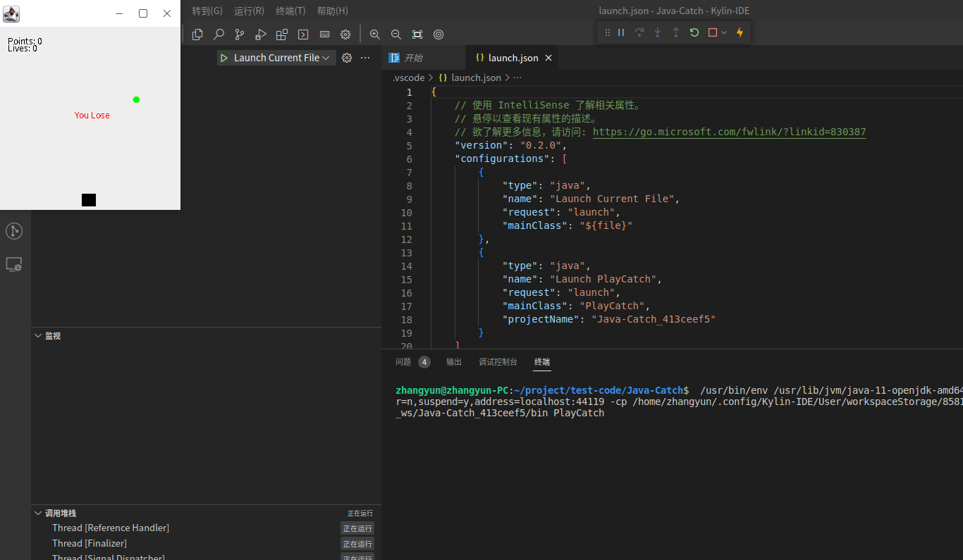The width and height of the screenshot is (963, 560).
Task: Open the Run and Debug icon in toolbar
Action: pyautogui.click(x=261, y=34)
